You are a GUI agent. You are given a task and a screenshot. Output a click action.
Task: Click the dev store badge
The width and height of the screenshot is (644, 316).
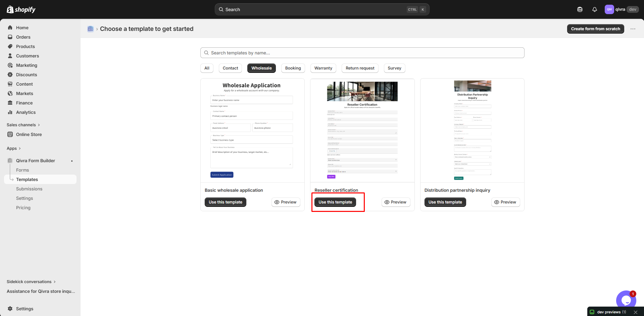click(x=633, y=9)
